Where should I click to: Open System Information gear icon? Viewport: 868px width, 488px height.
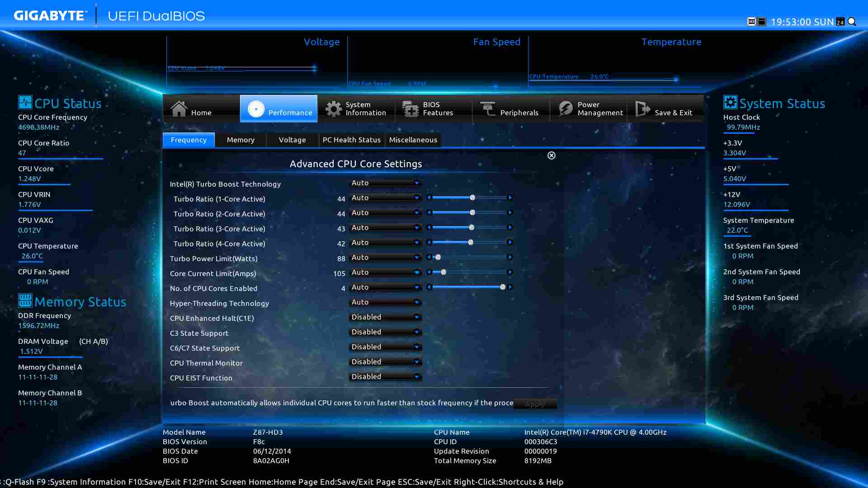[x=334, y=109]
